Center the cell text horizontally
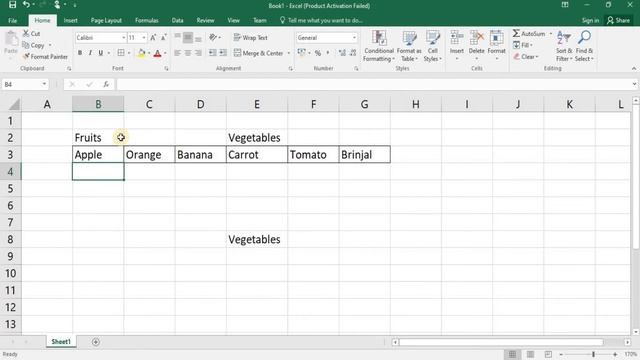This screenshot has width=640, height=360. [188, 53]
